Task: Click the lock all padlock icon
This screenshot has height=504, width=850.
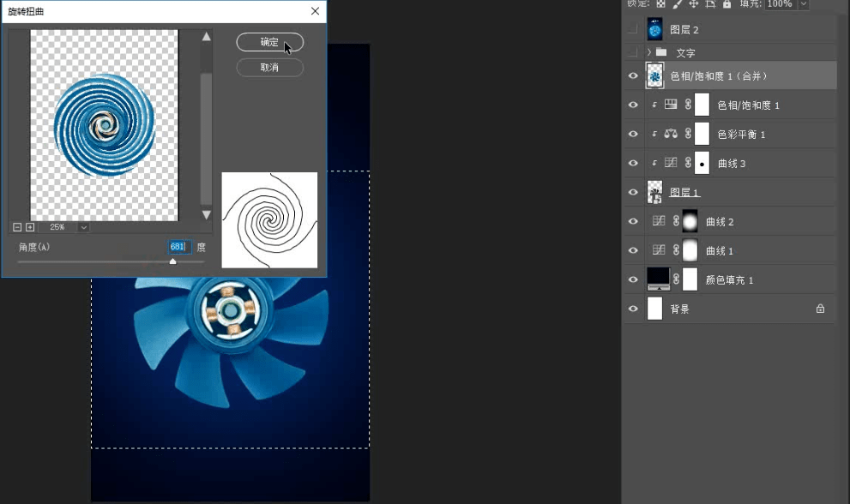Action: coord(726,4)
